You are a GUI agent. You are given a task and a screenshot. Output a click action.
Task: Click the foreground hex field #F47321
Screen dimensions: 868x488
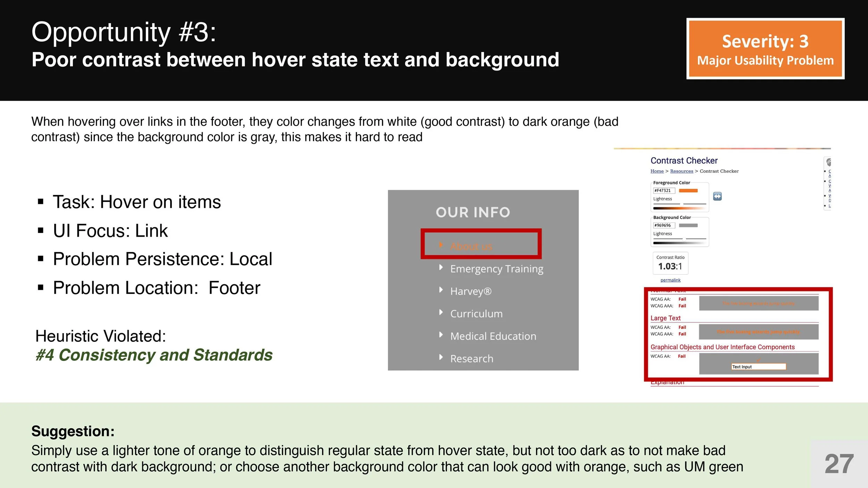pyautogui.click(x=663, y=191)
